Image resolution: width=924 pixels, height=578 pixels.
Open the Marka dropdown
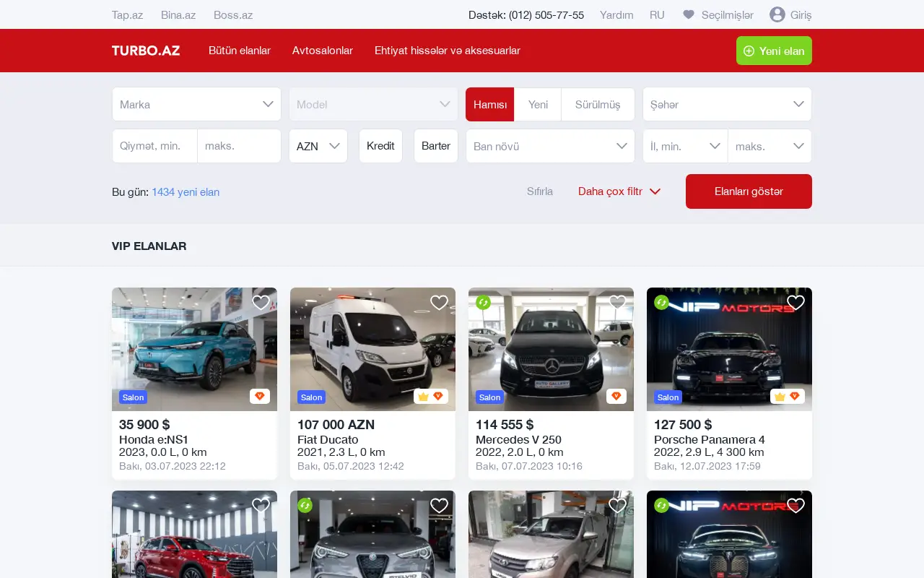point(196,105)
